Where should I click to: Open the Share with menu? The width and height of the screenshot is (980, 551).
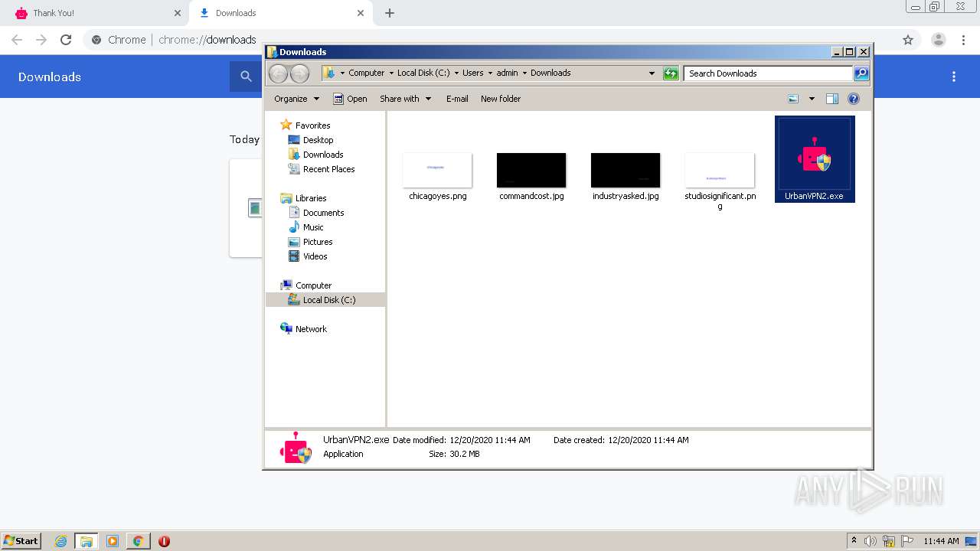coord(406,99)
